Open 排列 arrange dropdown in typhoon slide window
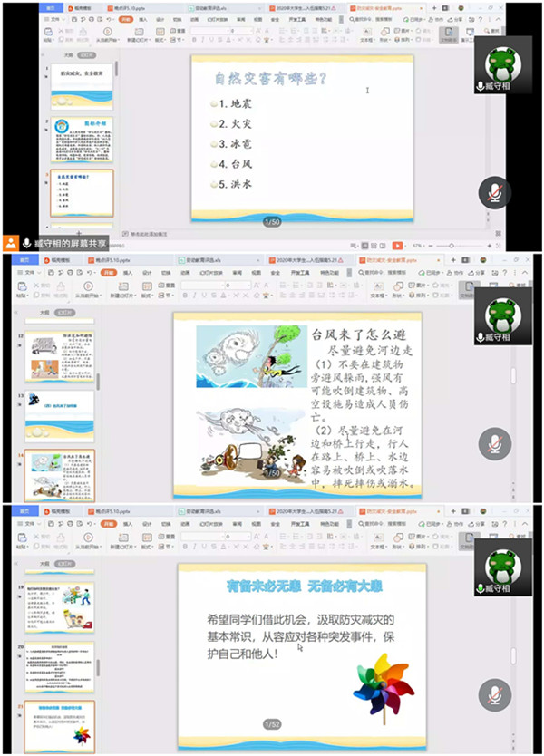The image size is (544, 756). (x=416, y=296)
